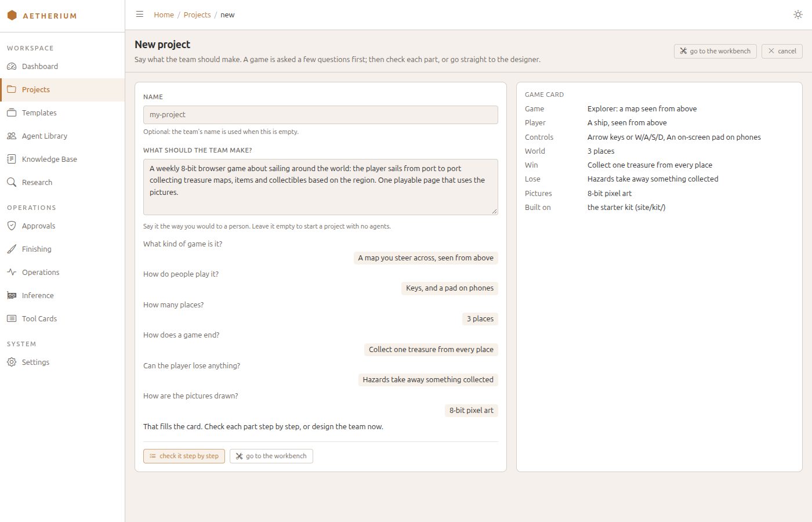
Task: Click 'the starter kit (site/kit/)' value
Action: point(626,208)
